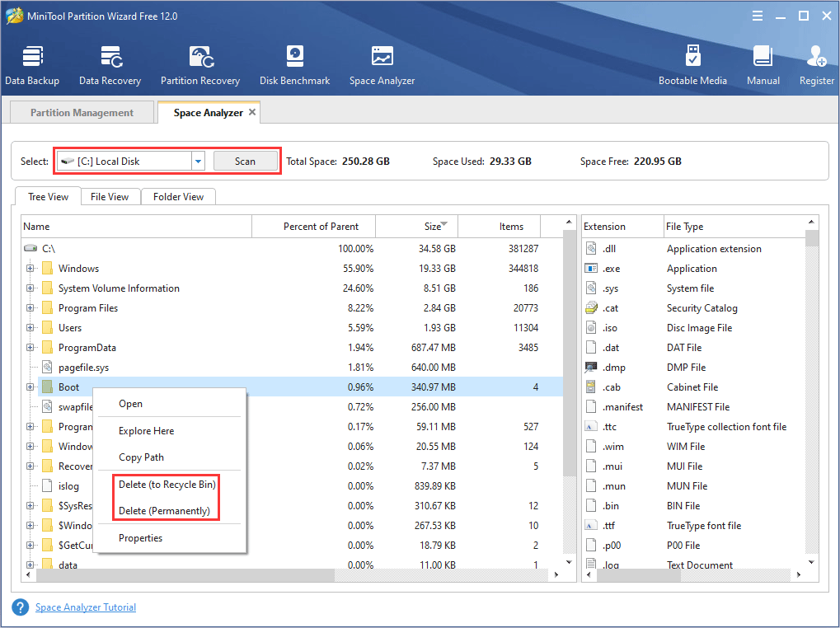Image resolution: width=840 pixels, height=628 pixels.
Task: Click the .cat Security Catalog icon
Action: 591,308
